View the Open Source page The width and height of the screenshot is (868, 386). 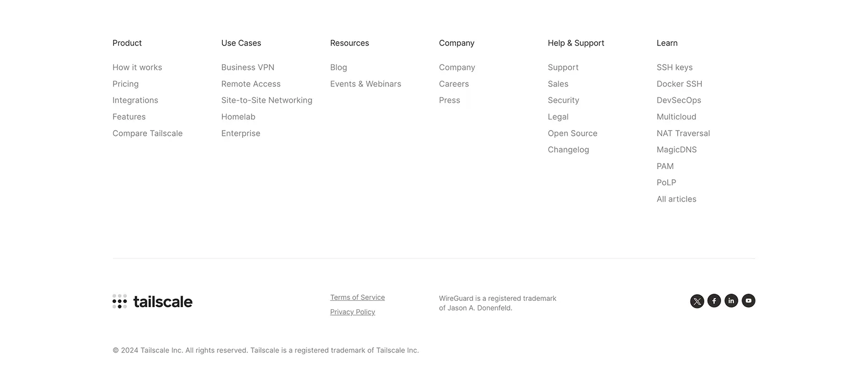tap(573, 133)
